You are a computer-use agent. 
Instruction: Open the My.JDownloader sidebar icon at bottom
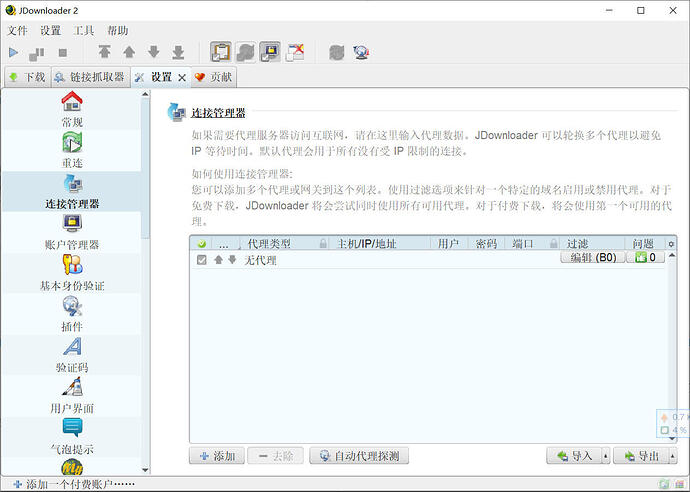pyautogui.click(x=72, y=467)
